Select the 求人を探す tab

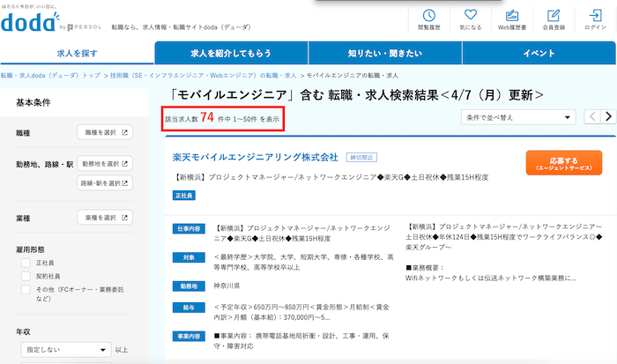pyautogui.click(x=77, y=53)
